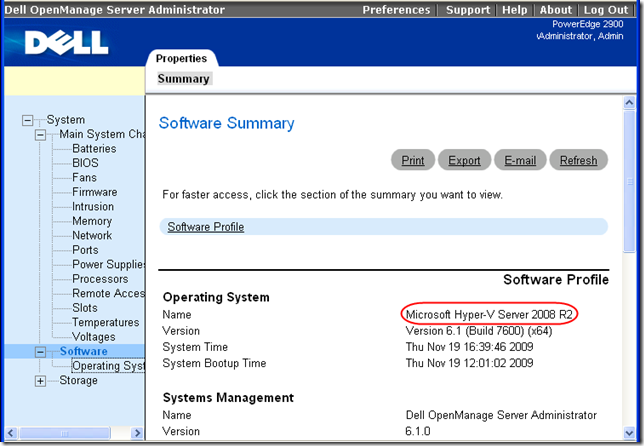This screenshot has height=446, width=644.
Task: Open Batteries in the tree
Action: (94, 148)
